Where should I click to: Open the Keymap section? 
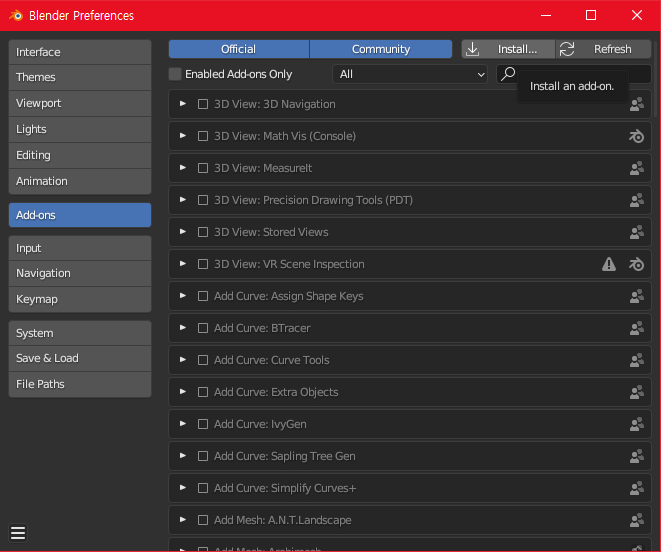[80, 299]
